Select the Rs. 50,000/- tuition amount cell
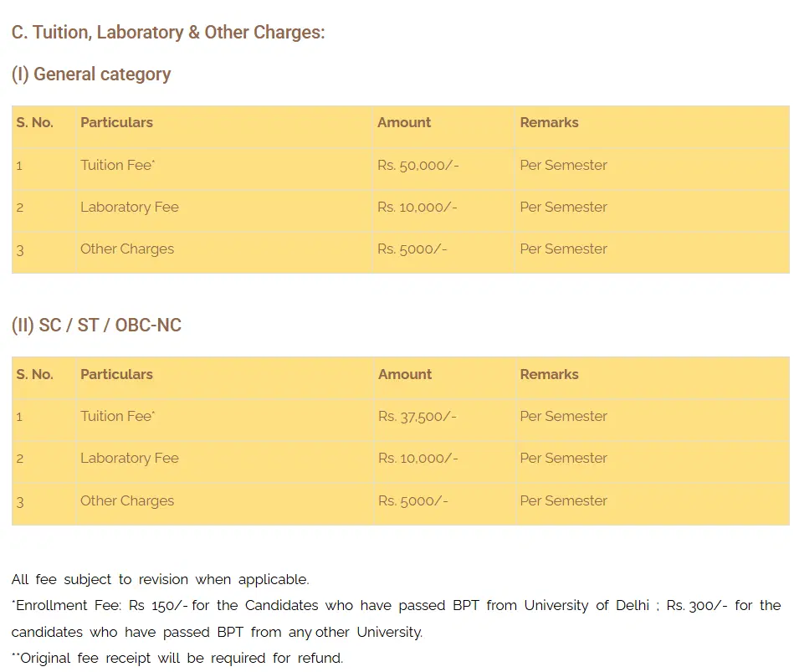 (417, 166)
